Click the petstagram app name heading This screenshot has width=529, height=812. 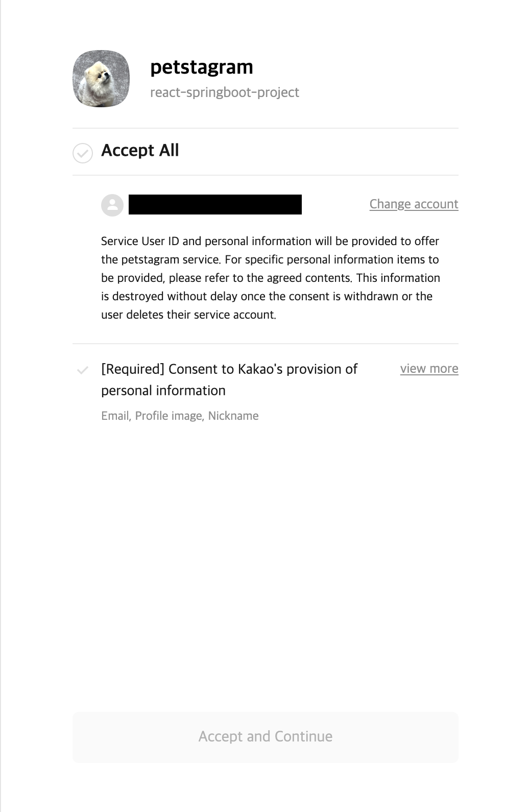coord(201,67)
